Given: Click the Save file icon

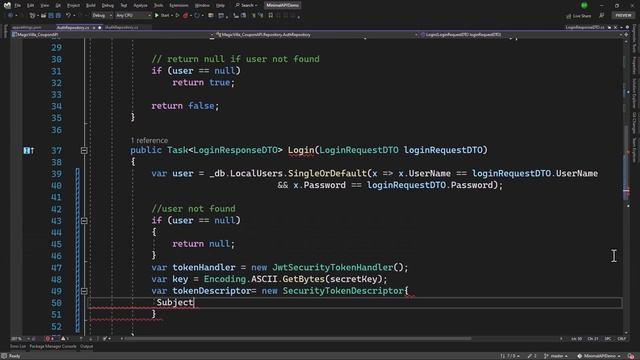Looking at the screenshot, I should [x=51, y=16].
